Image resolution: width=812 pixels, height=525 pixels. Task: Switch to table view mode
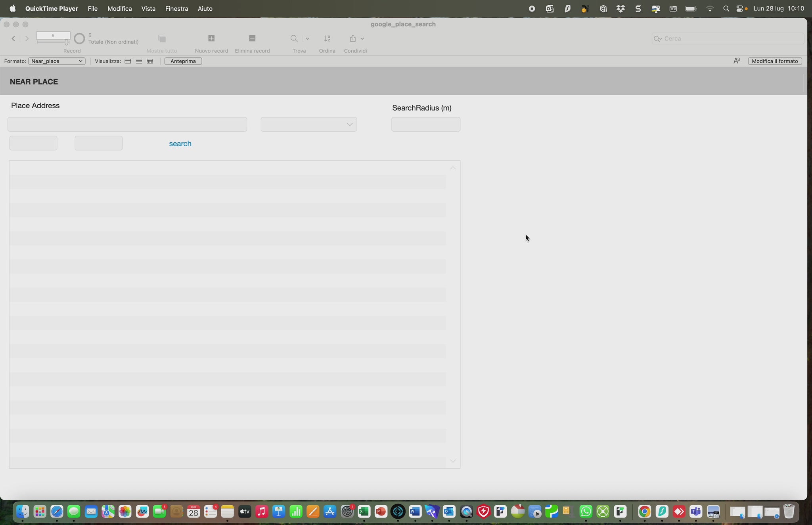click(150, 61)
